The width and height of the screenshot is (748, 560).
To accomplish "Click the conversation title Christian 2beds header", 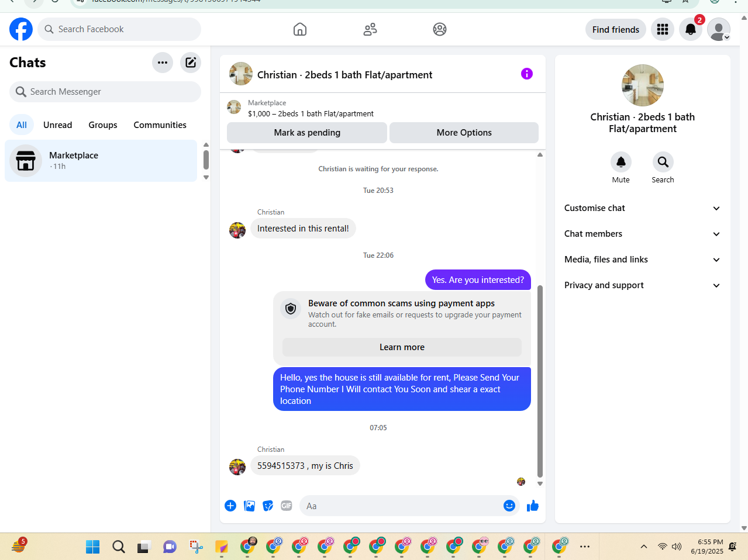I will 345,75.
